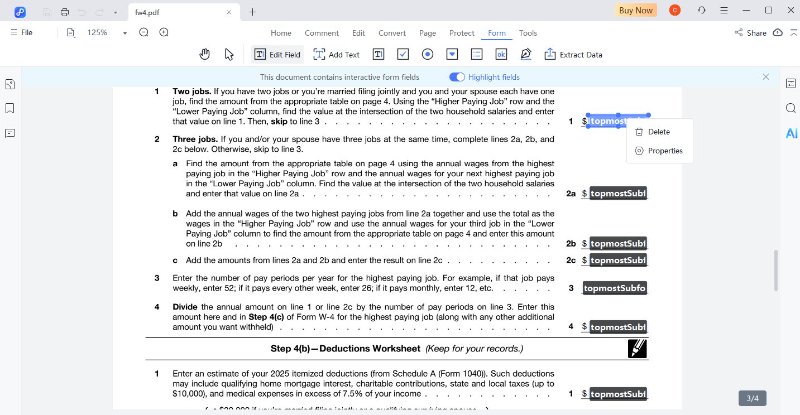Select the OK button field tool icon
This screenshot has height=415, width=800.
[x=501, y=54]
